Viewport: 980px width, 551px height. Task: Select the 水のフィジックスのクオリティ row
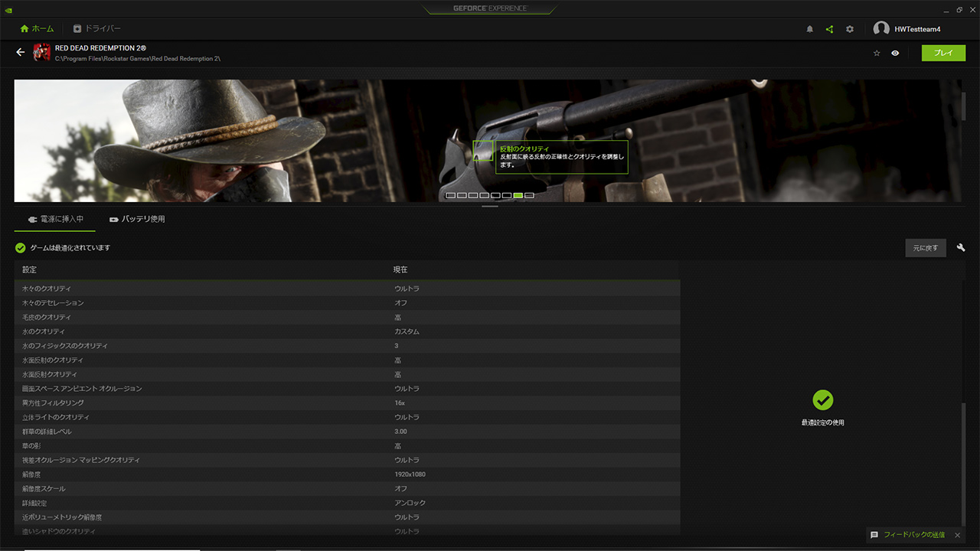click(x=347, y=346)
